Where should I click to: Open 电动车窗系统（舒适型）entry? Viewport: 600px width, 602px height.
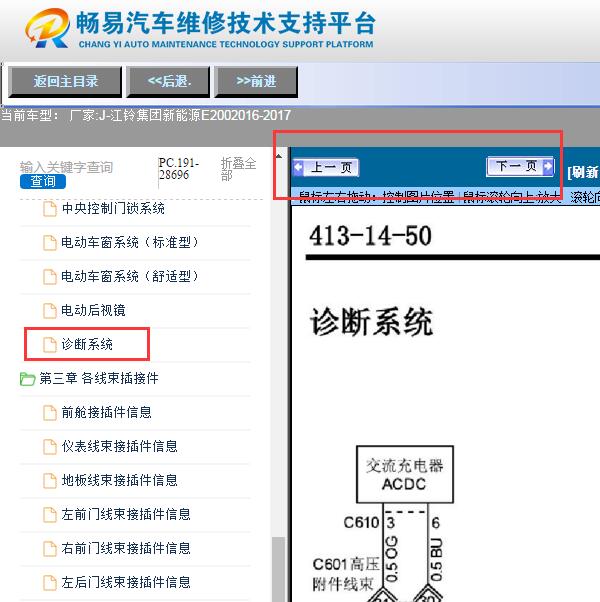coord(130,276)
